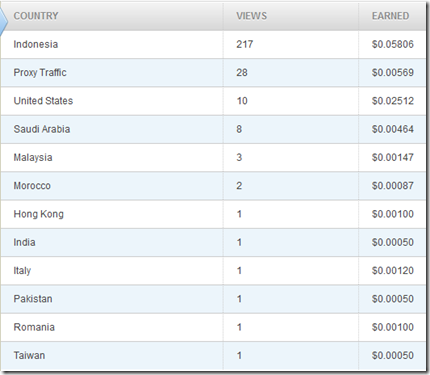430x375 pixels.
Task: Click Taiwan's earned amount
Action: point(393,355)
